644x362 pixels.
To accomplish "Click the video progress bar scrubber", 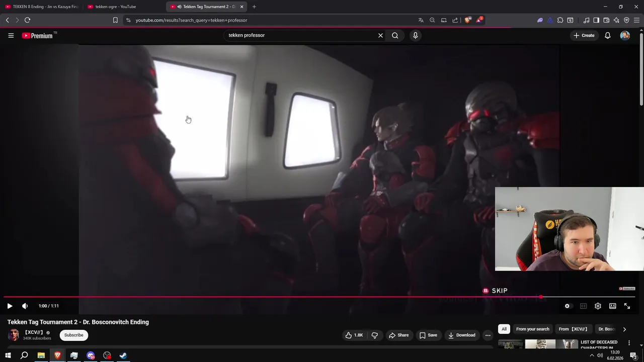I will [541, 297].
